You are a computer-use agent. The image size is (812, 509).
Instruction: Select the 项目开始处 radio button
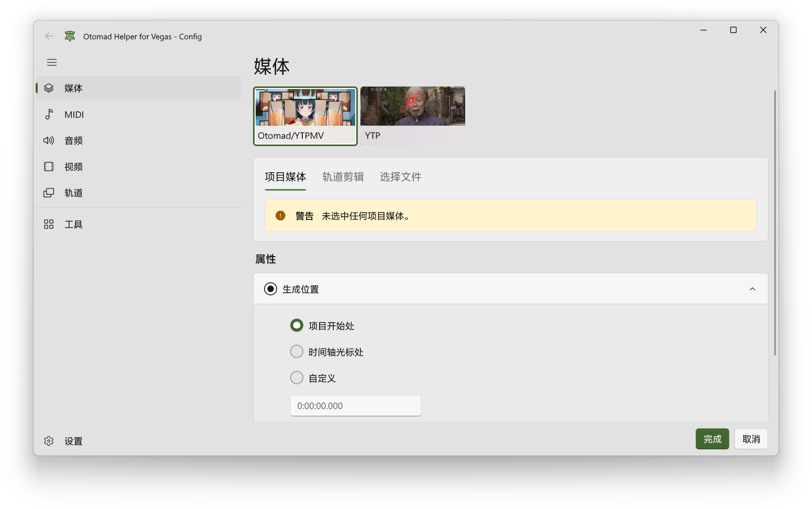[297, 325]
